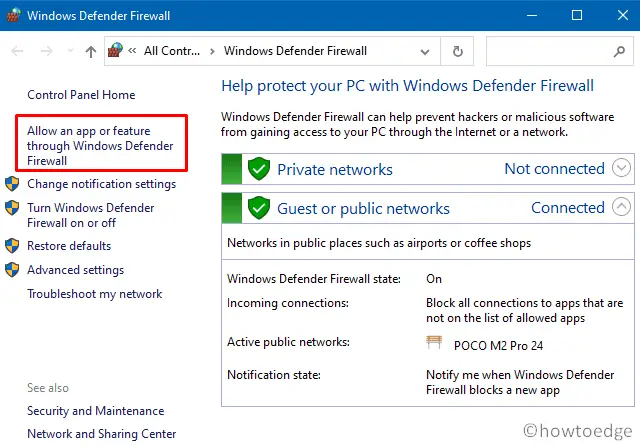
Task: Click the Private networks heading
Action: pyautogui.click(x=335, y=169)
